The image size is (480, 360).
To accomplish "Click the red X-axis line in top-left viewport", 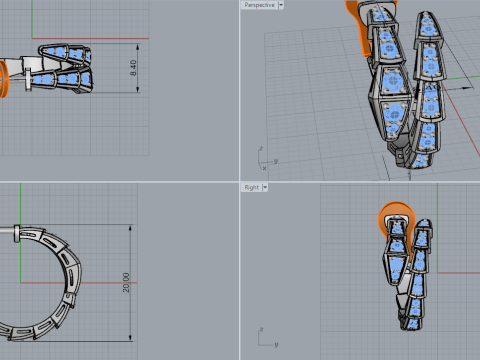I will tap(90, 38).
